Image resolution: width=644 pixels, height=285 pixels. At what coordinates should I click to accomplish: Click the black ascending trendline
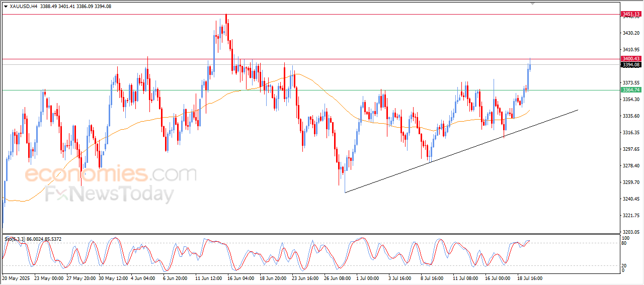pos(461,151)
